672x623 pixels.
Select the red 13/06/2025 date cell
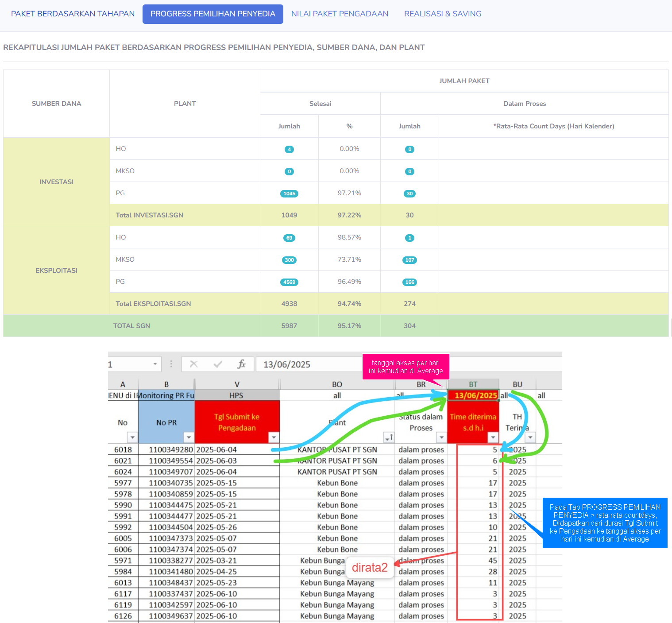tap(473, 395)
